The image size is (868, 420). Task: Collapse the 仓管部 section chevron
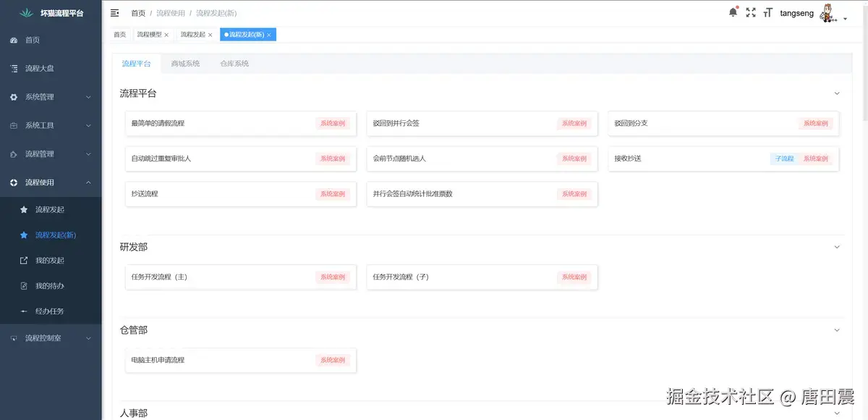tap(837, 329)
